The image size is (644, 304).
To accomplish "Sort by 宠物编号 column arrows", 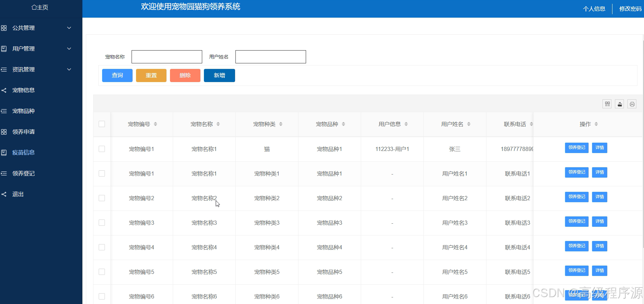I will coord(155,124).
